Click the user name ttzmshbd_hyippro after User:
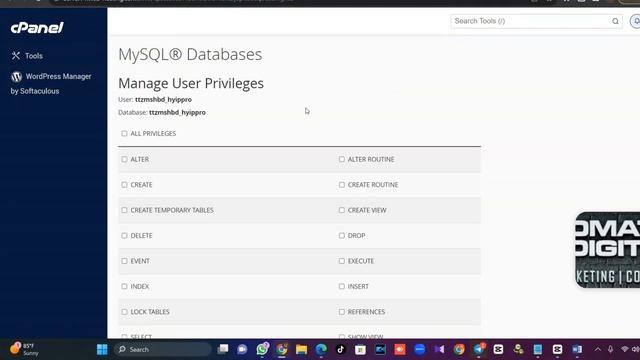Viewport: 640px width, 360px height. [x=163, y=100]
